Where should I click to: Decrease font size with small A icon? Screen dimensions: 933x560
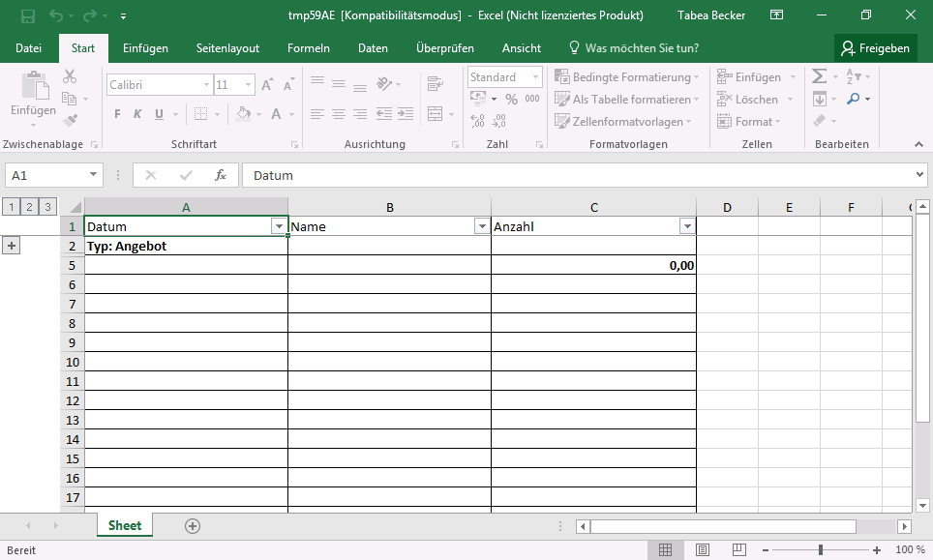click(289, 85)
